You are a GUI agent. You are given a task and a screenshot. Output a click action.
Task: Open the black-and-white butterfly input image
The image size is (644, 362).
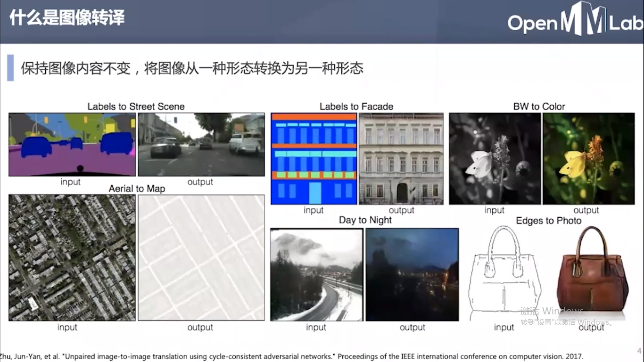coord(495,159)
